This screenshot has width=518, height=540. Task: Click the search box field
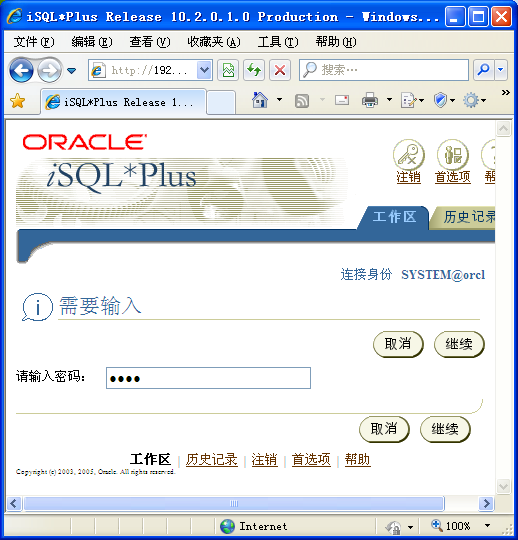[384, 70]
